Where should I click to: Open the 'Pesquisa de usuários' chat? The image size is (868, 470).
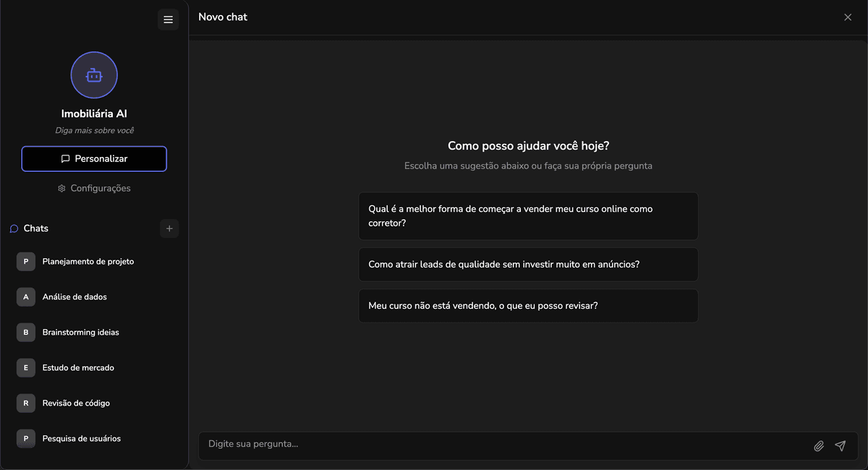tap(81, 438)
